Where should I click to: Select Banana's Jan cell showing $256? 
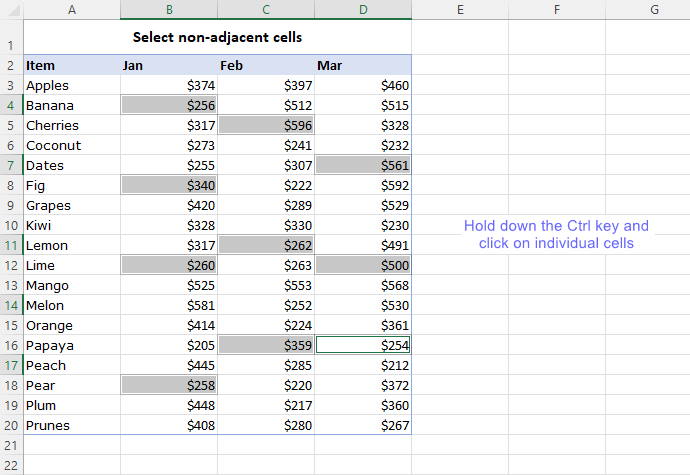pos(169,105)
